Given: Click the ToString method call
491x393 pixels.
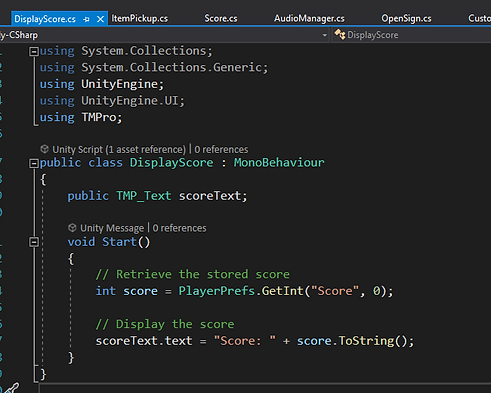Looking at the screenshot, I should (x=366, y=341).
